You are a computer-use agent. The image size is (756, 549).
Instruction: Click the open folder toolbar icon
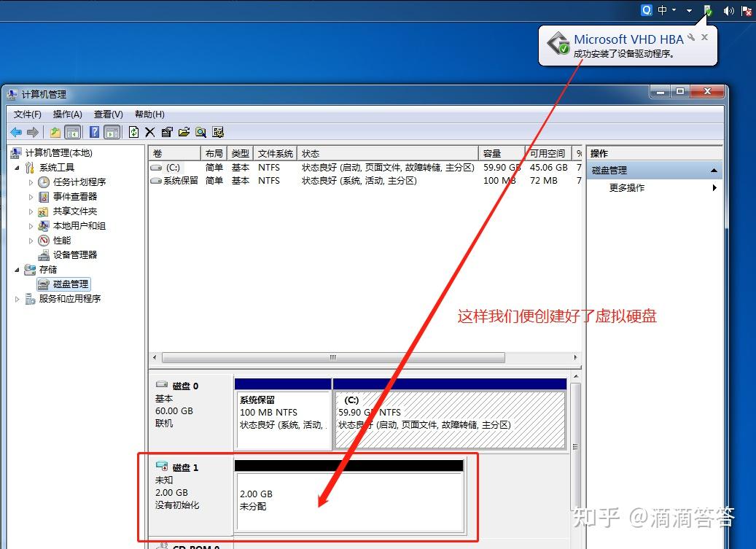[184, 132]
